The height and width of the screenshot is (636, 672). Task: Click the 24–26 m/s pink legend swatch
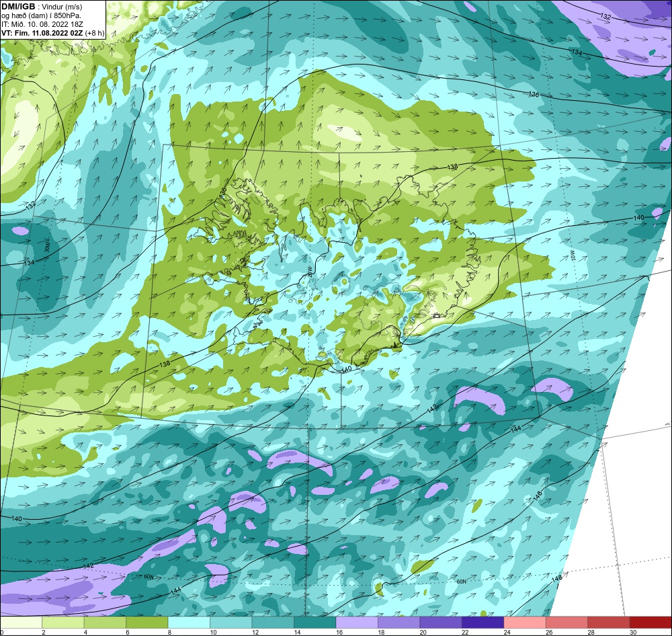(525, 623)
